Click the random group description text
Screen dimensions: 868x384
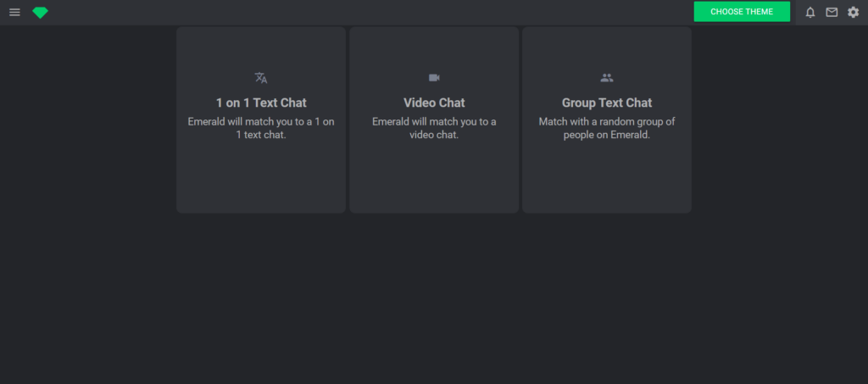(607, 128)
